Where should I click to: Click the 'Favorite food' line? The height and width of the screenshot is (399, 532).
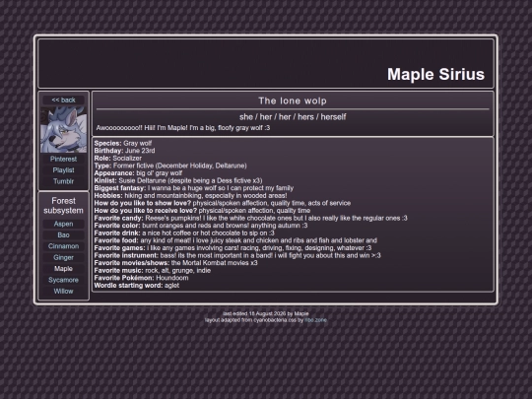point(235,240)
